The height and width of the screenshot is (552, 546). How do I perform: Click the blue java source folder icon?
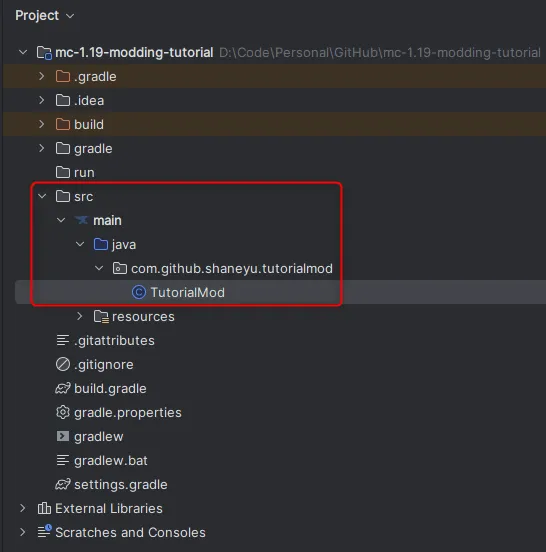pyautogui.click(x=101, y=244)
